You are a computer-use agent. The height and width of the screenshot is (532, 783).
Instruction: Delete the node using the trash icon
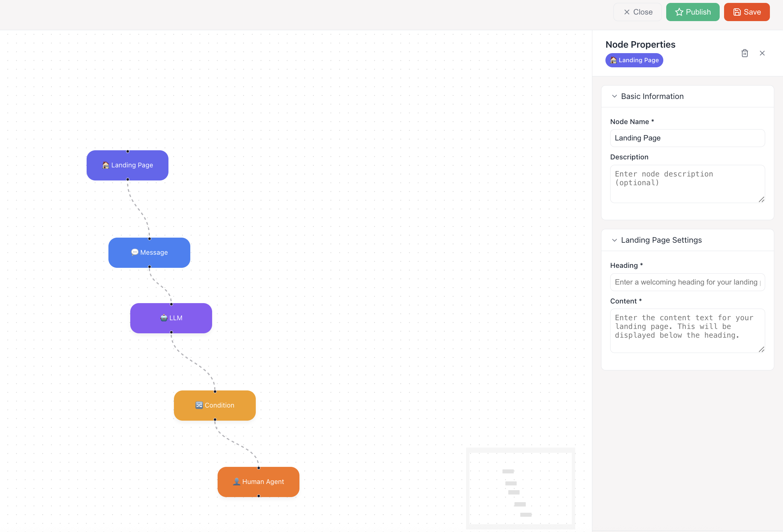(744, 53)
